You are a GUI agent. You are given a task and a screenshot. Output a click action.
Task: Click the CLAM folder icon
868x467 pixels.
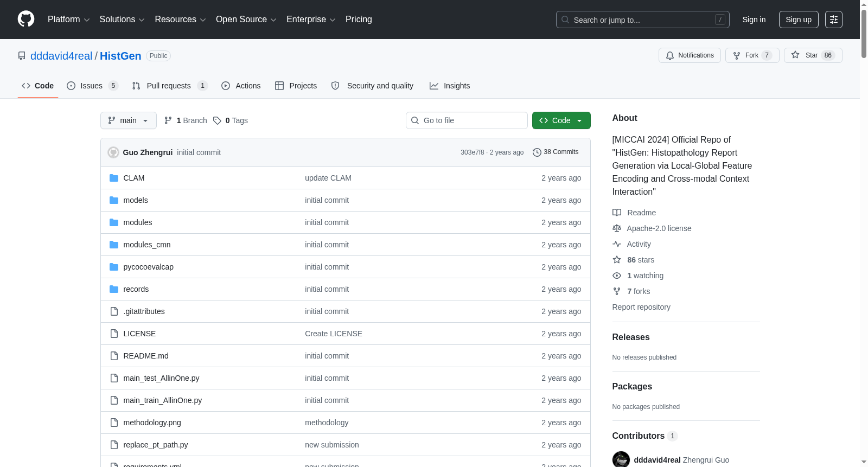(114, 178)
